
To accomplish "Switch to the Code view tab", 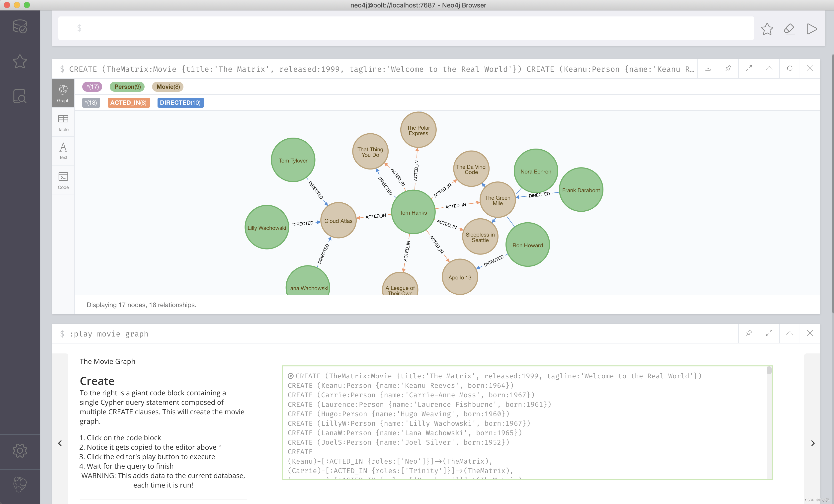I will [x=63, y=180].
